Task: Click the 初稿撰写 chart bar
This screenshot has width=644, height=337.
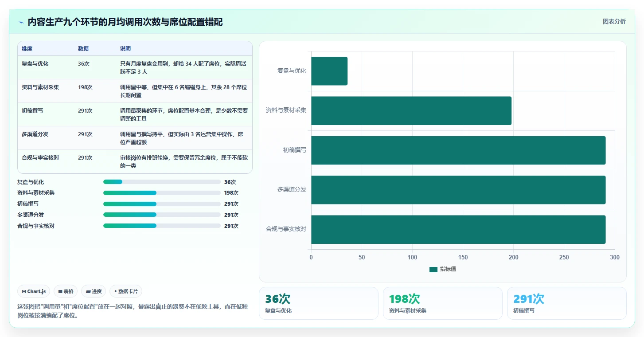Action: (x=458, y=150)
